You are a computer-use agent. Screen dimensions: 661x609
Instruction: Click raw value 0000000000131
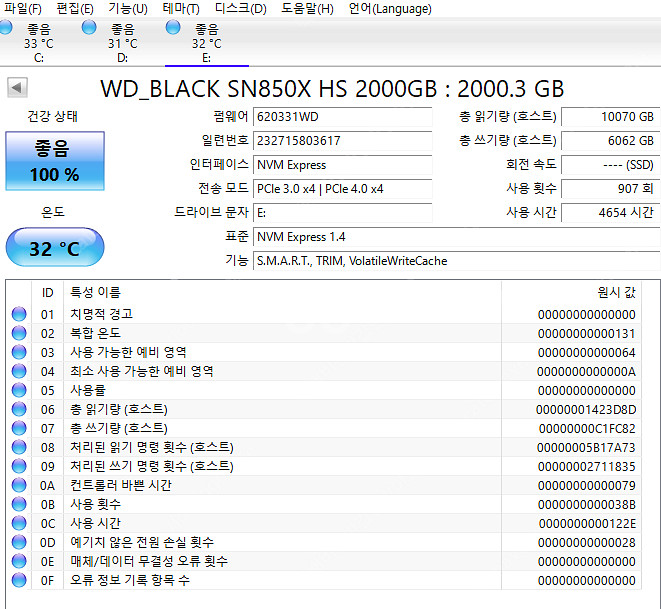pyautogui.click(x=586, y=333)
